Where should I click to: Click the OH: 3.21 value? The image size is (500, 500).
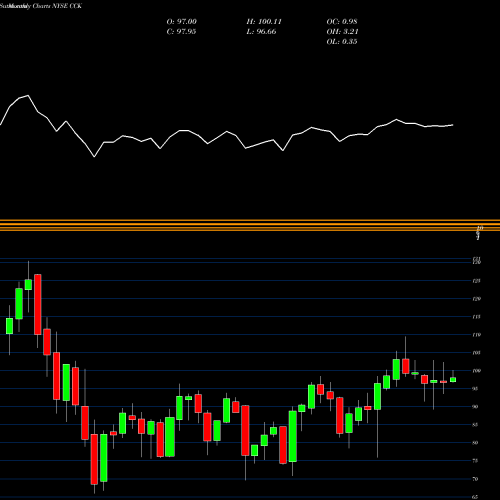342,32
